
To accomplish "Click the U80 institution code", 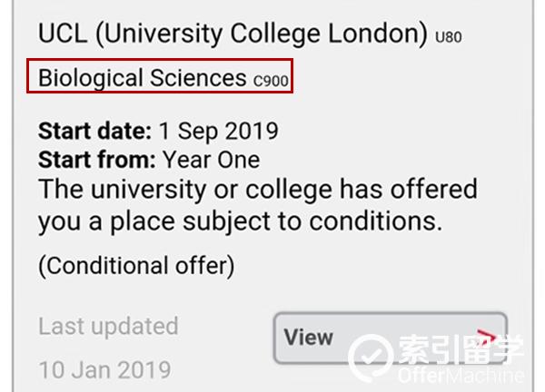I will click(449, 37).
